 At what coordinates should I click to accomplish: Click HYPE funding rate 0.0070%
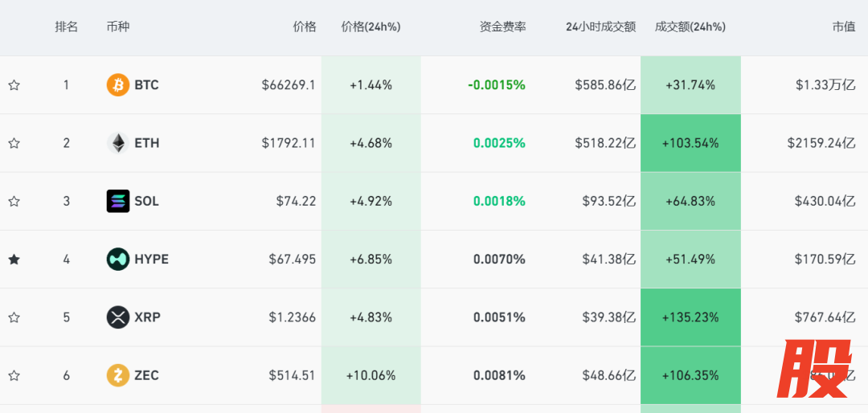pyautogui.click(x=499, y=259)
